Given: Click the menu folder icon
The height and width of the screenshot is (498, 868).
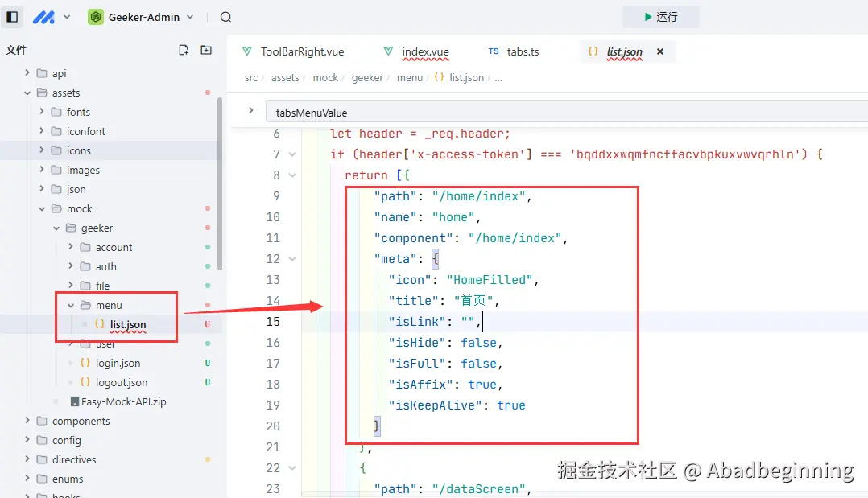Looking at the screenshot, I should 85,305.
